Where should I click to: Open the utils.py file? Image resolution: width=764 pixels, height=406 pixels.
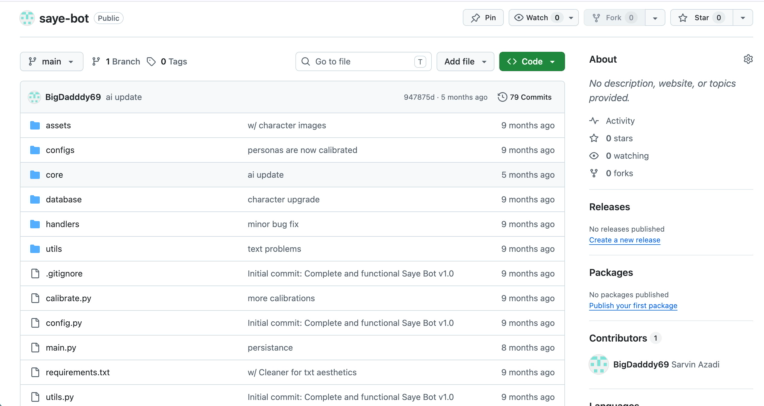point(59,397)
